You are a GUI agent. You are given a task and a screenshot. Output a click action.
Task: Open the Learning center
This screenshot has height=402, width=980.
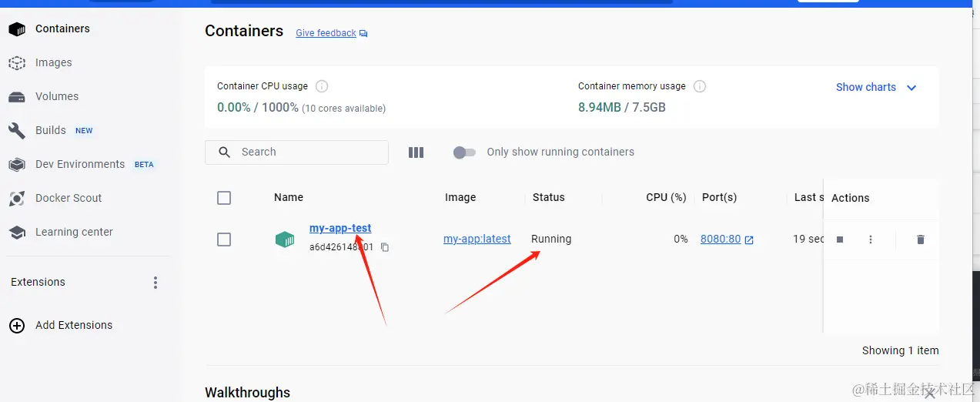point(74,232)
